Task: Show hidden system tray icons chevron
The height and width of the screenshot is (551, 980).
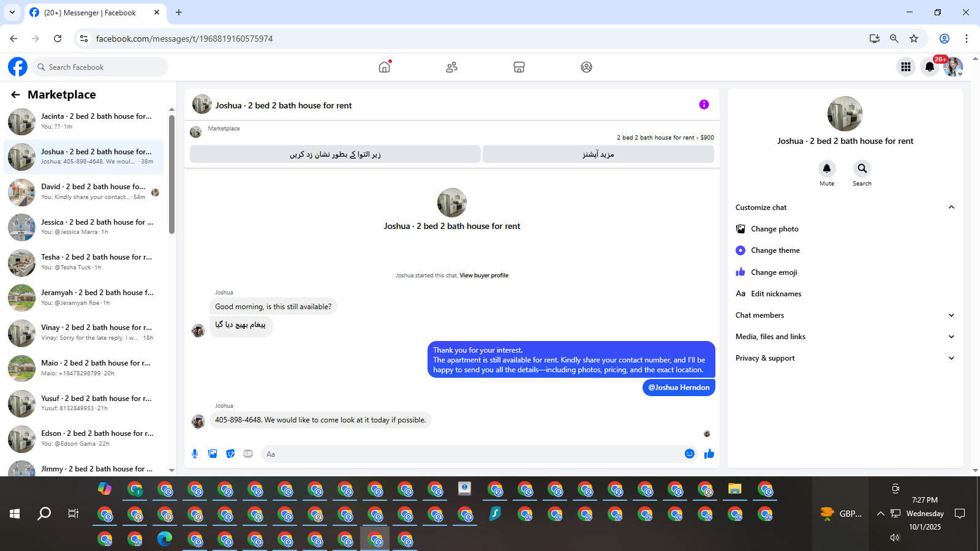Action: click(880, 514)
